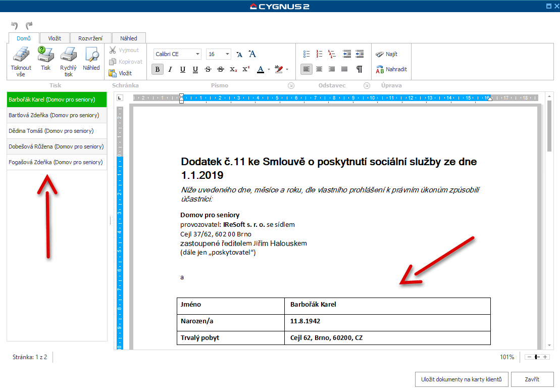Click scrollbar down arrow
The width and height of the screenshot is (560, 392).
click(x=549, y=346)
